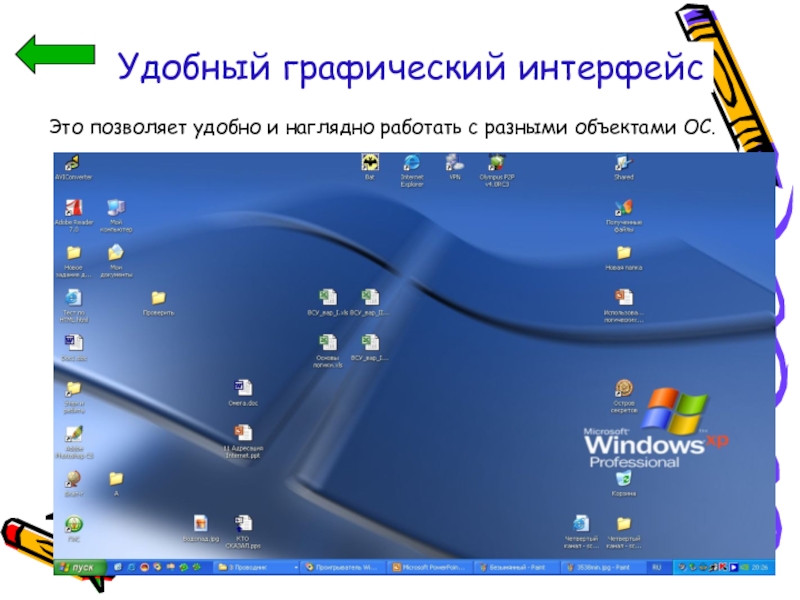Open the folder named A
Image resolution: width=800 pixels, height=600 pixels.
coord(116,484)
